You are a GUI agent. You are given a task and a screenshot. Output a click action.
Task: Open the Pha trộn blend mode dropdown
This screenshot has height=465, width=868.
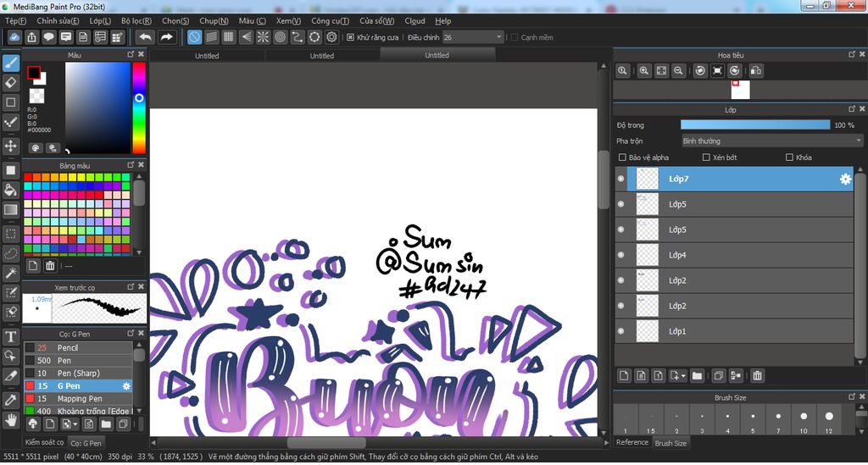(x=772, y=141)
